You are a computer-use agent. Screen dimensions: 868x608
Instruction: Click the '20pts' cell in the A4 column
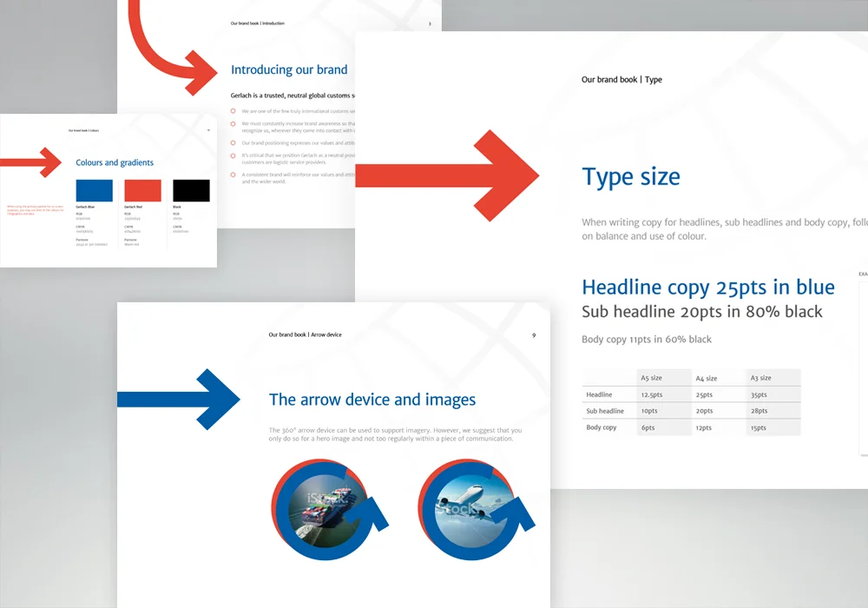704,411
